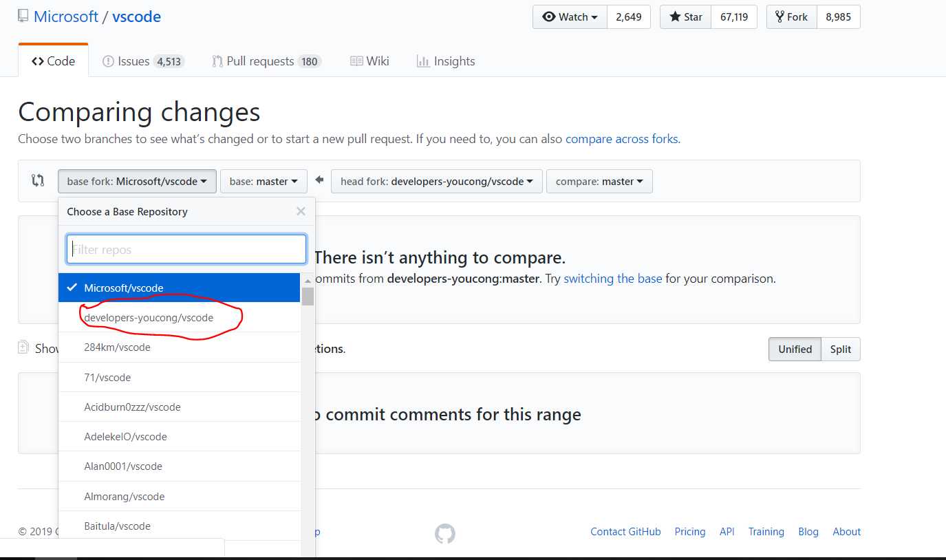
Task: Select Almorang/vscode in the repo list
Action: click(180, 496)
